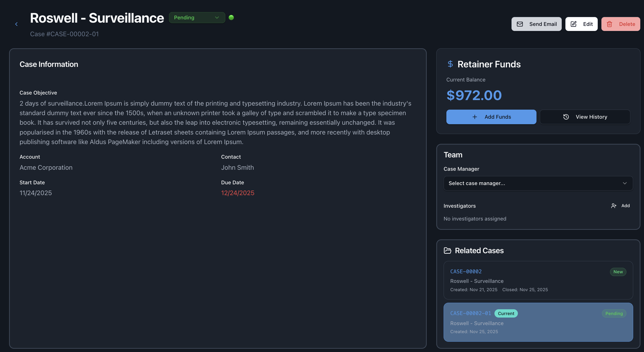Viewport: 644px width, 352px height.
Task: Click the plus icon on Add Funds
Action: 475,117
